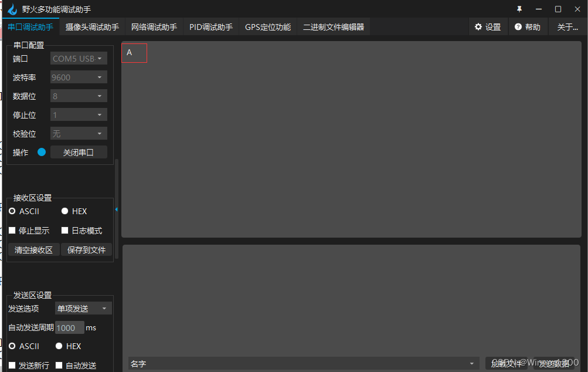Click the flame app logo icon
Viewport: 588px width, 372px height.
[12, 9]
